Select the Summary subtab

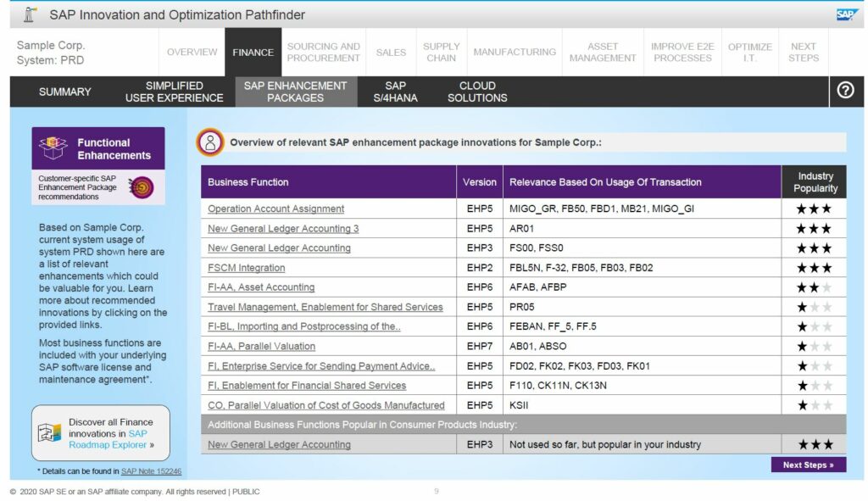pos(64,92)
